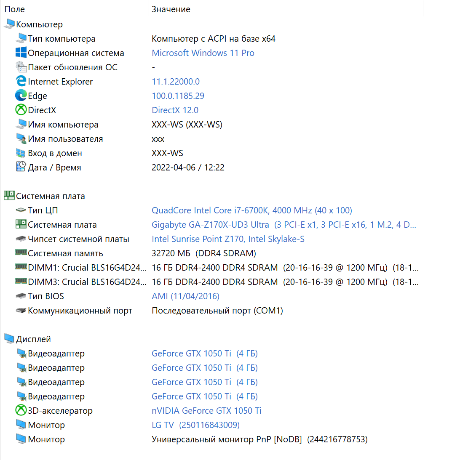This screenshot has height=460, width=476.
Task: Open the Gigabyte GA-Z170X-UD3 Ultra link
Action: [x=284, y=225]
